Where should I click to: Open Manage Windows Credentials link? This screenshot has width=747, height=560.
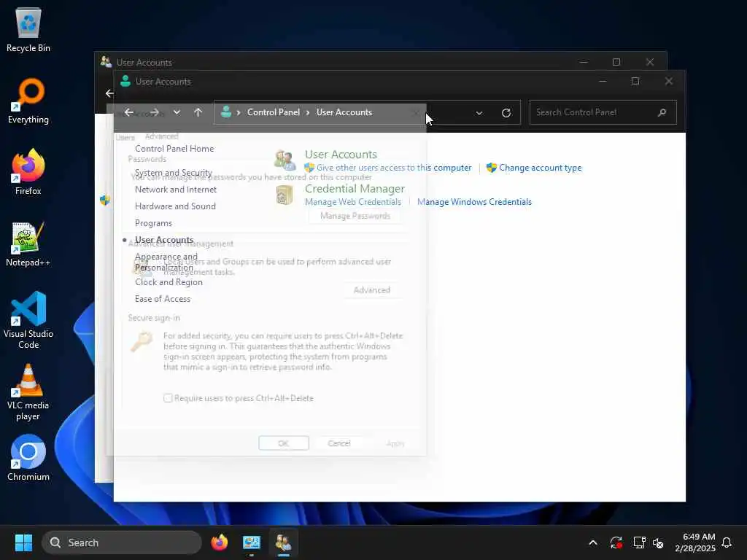tap(474, 202)
